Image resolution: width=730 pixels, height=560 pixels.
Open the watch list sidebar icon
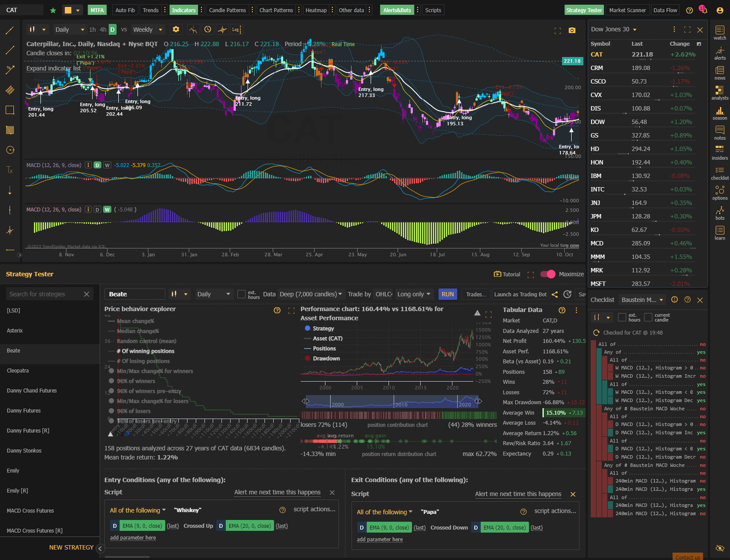[720, 33]
